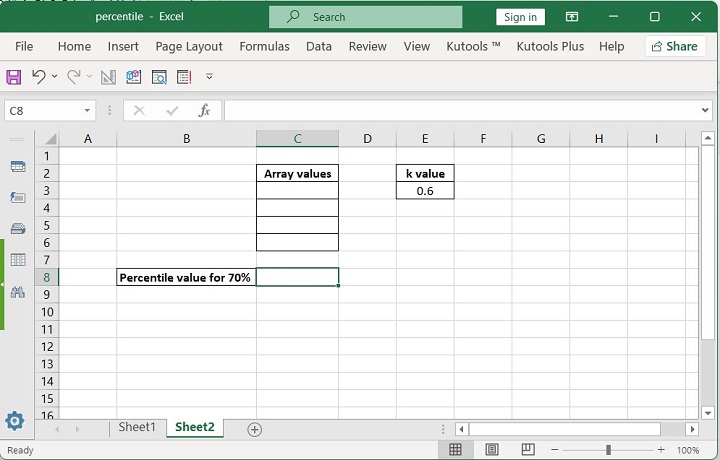
Task: Open the Undo history dropdown arrow
Action: (x=55, y=77)
